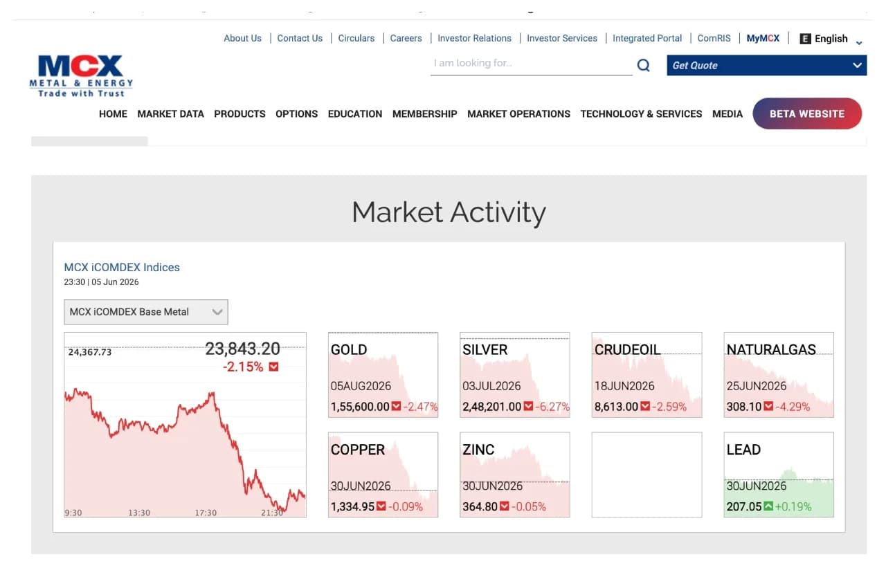Click the CRUDEOIL red down-arrow indicator
This screenshot has width=886, height=588.
click(645, 407)
